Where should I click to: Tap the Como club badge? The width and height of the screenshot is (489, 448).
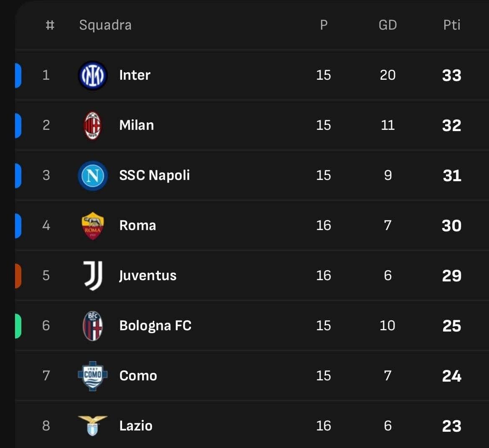click(93, 376)
